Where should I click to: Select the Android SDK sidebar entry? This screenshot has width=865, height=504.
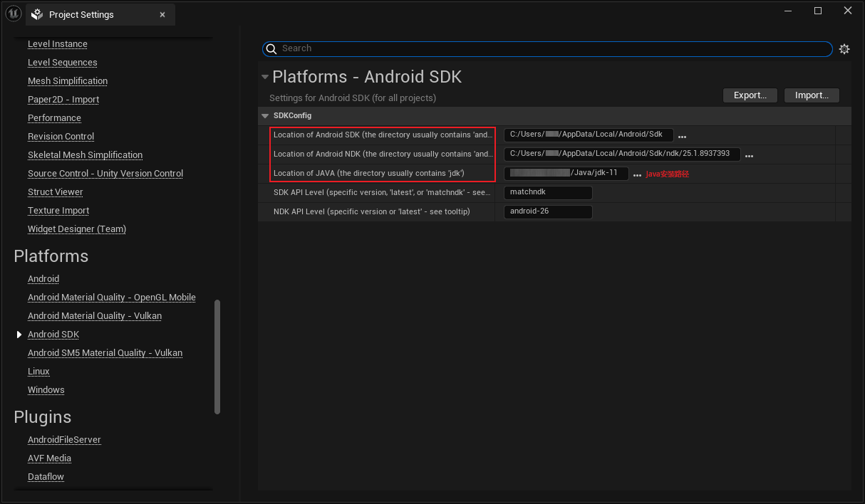click(x=53, y=335)
